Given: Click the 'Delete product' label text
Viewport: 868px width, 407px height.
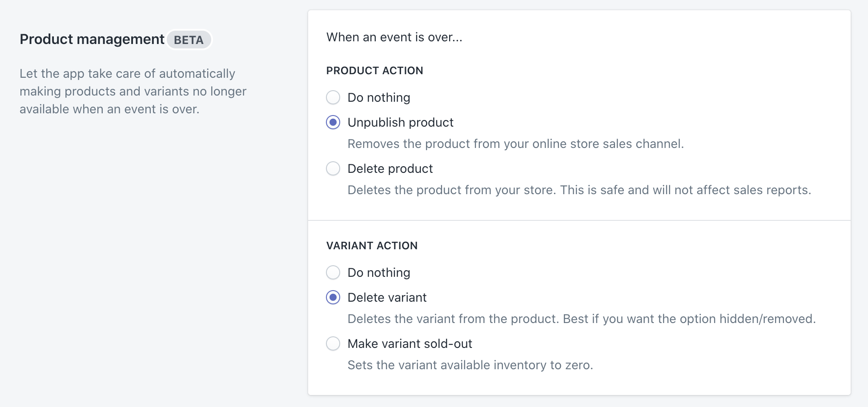Looking at the screenshot, I should pos(390,168).
